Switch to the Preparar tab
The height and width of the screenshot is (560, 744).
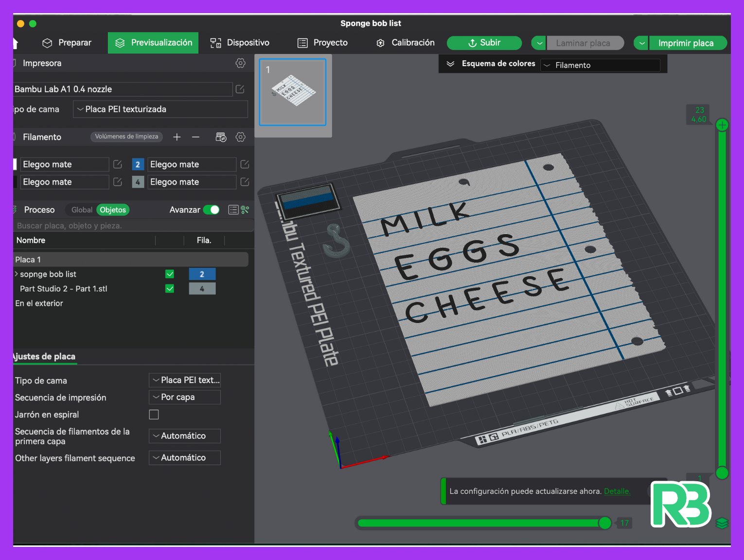67,43
